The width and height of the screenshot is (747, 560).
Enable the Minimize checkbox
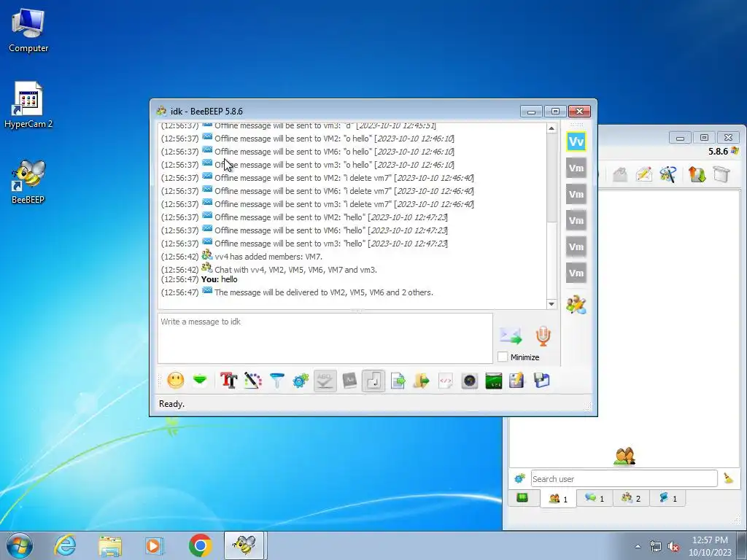tap(503, 357)
